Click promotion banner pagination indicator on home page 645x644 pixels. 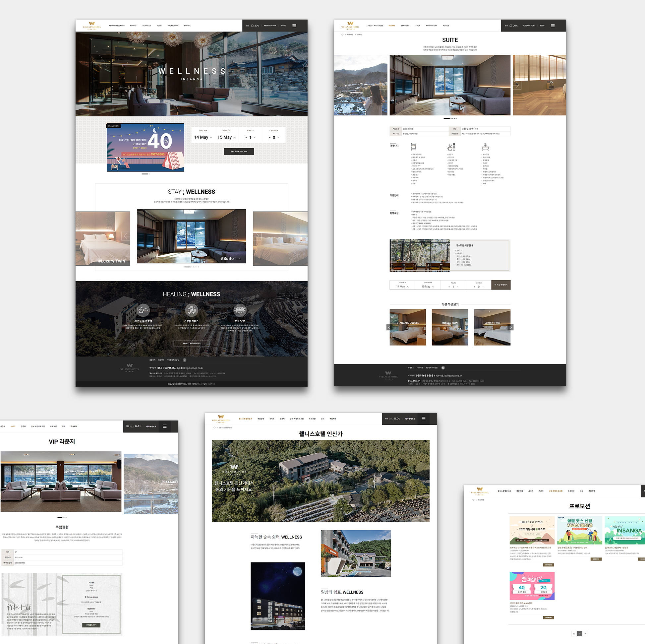[146, 174]
